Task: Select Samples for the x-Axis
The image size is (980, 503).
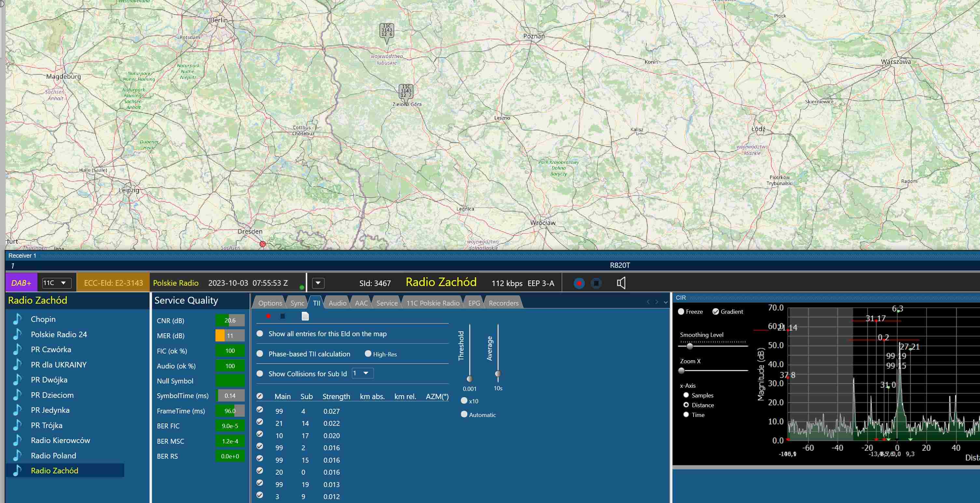Action: [x=686, y=395]
